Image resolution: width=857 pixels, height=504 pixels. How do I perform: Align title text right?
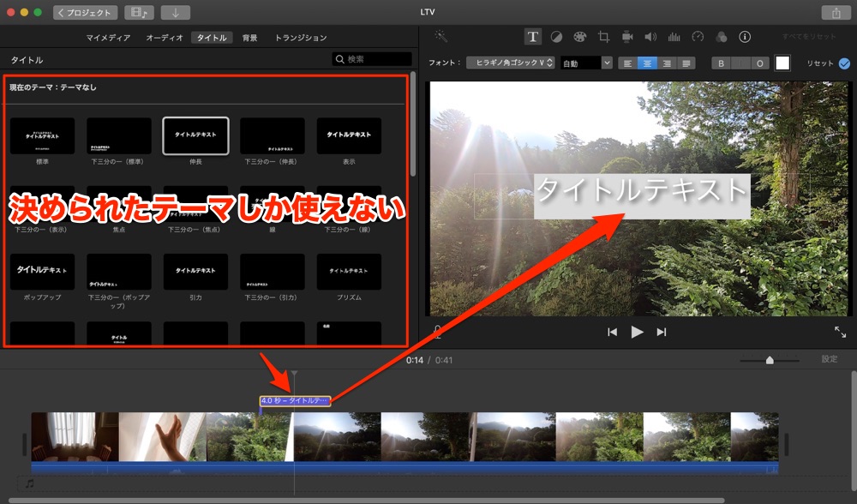(x=666, y=63)
